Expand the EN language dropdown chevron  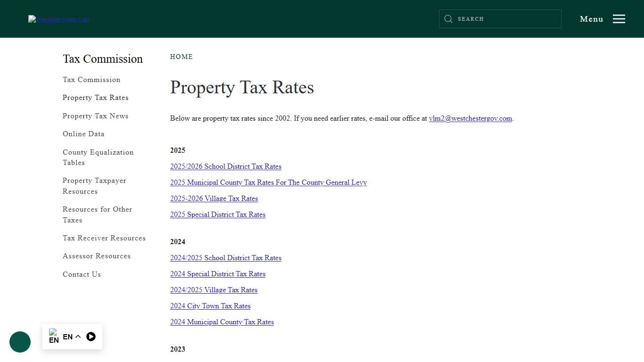coord(79,337)
